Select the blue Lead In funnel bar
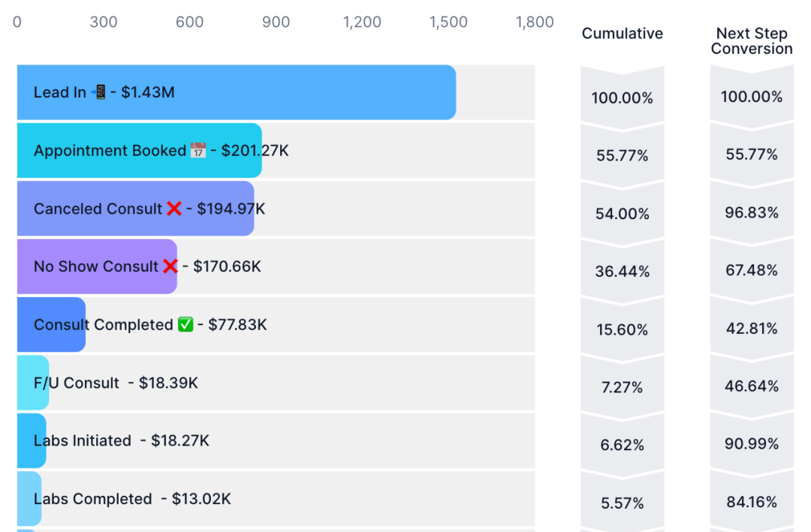Viewport: 811px width, 532px height. point(237,92)
